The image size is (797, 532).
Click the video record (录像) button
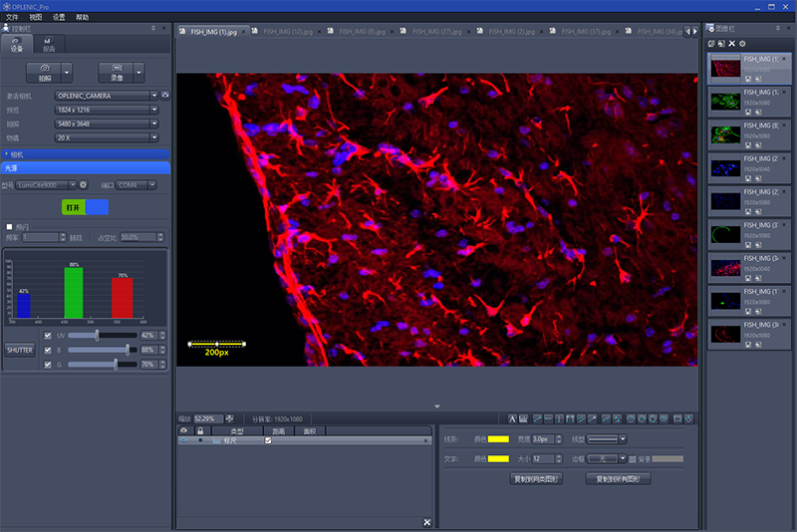click(x=116, y=72)
